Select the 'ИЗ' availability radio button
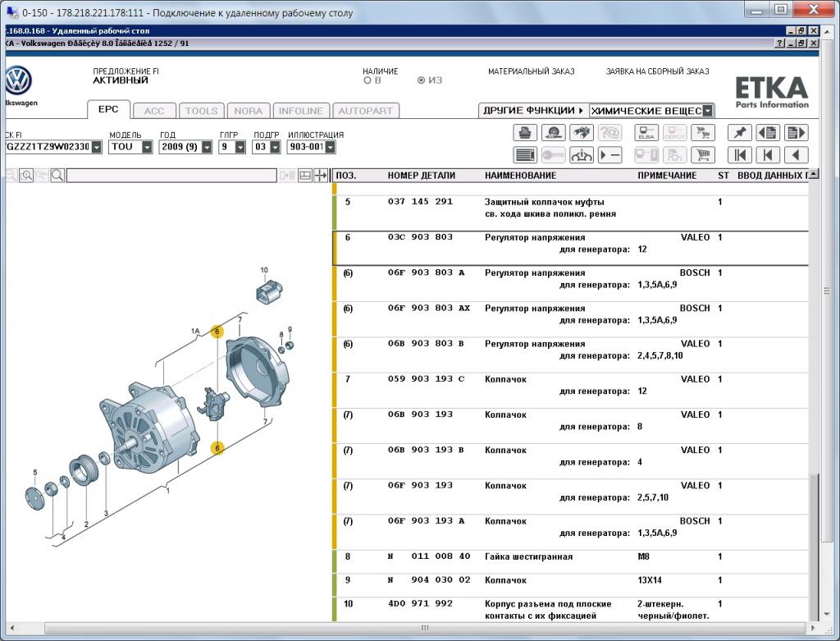 click(x=421, y=80)
